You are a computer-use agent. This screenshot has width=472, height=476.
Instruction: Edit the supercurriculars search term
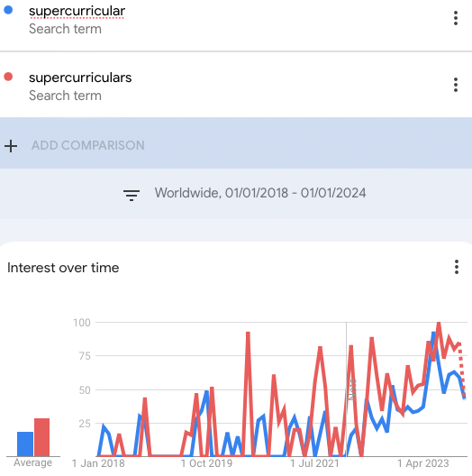pyautogui.click(x=80, y=78)
